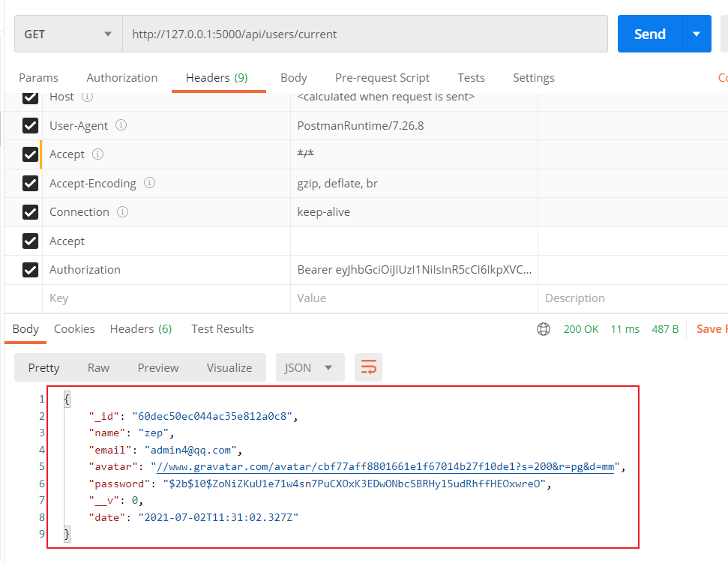Open the JSON format dropdown

(310, 367)
